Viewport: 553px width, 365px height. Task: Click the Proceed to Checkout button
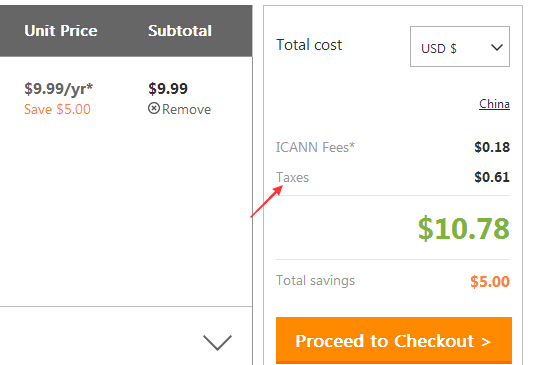(x=394, y=340)
